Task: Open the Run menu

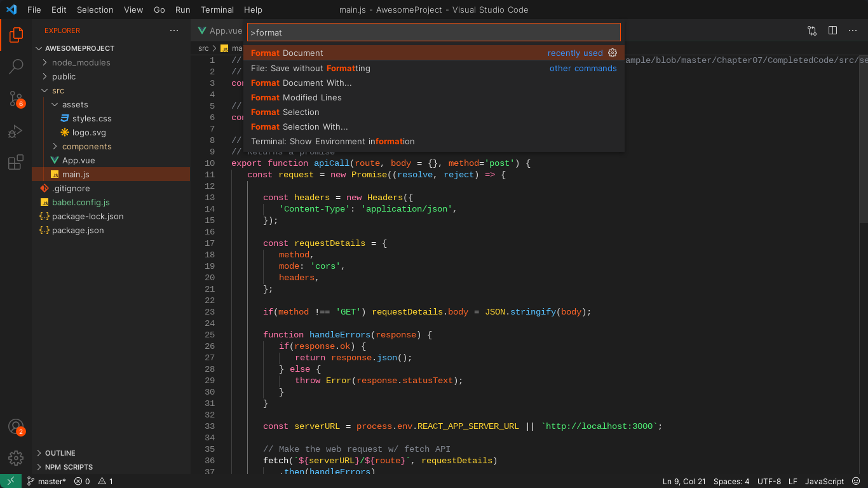Action: pos(183,10)
